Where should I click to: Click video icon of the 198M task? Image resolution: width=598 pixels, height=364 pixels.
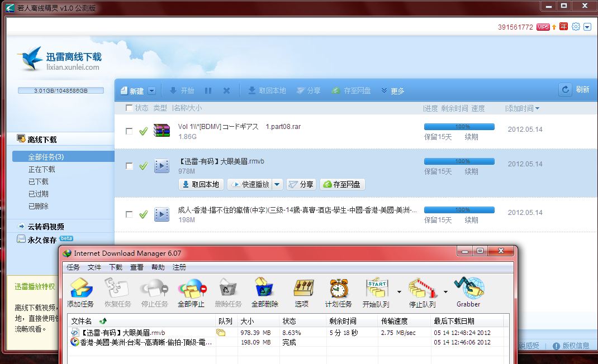click(162, 214)
